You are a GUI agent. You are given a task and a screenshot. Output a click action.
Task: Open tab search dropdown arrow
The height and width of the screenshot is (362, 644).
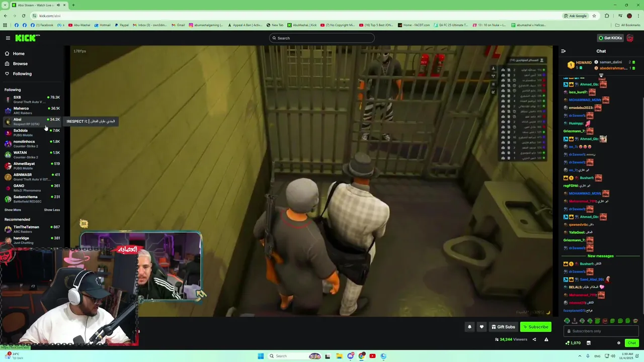(x=6, y=5)
